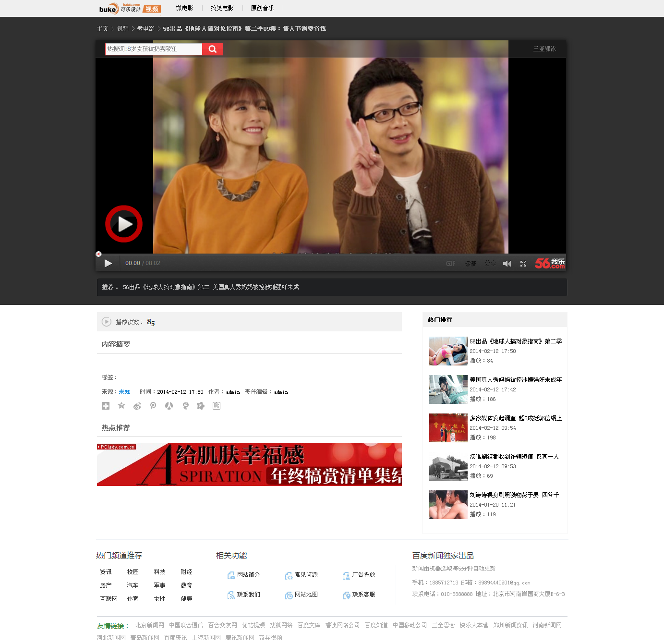Viewport: 664px width, 644px height.
Task: Click the red search magnifier button
Action: click(x=213, y=49)
